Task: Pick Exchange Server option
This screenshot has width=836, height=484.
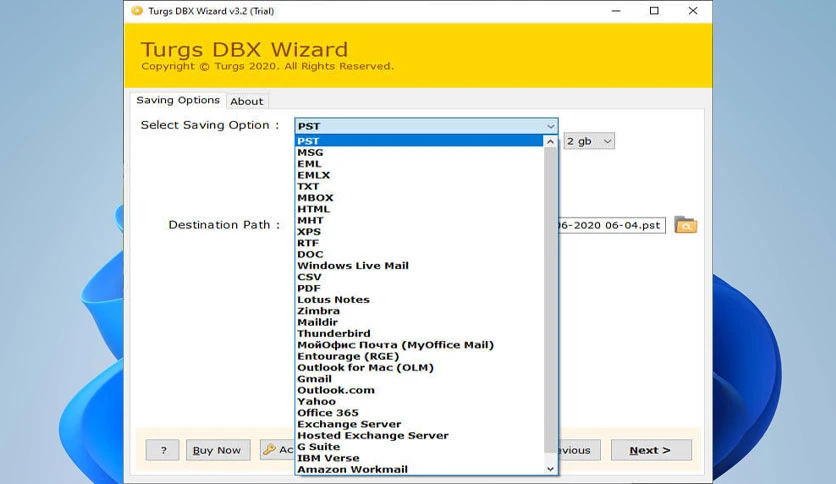Action: coord(420,424)
